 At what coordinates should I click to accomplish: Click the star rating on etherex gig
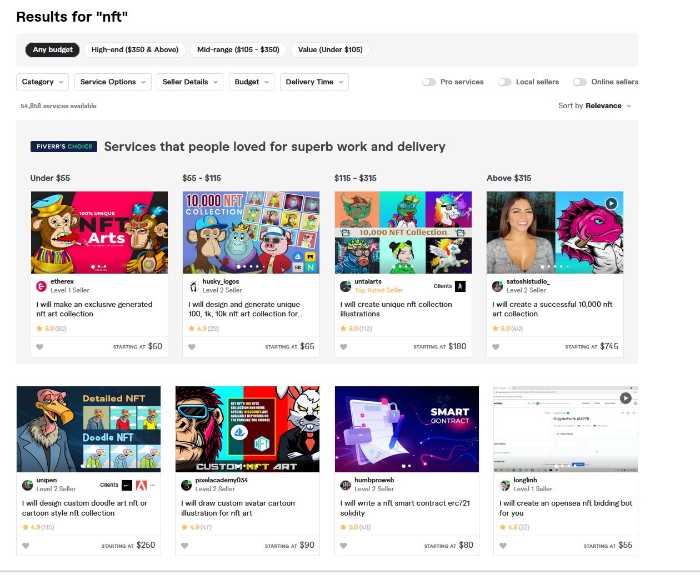(51, 329)
